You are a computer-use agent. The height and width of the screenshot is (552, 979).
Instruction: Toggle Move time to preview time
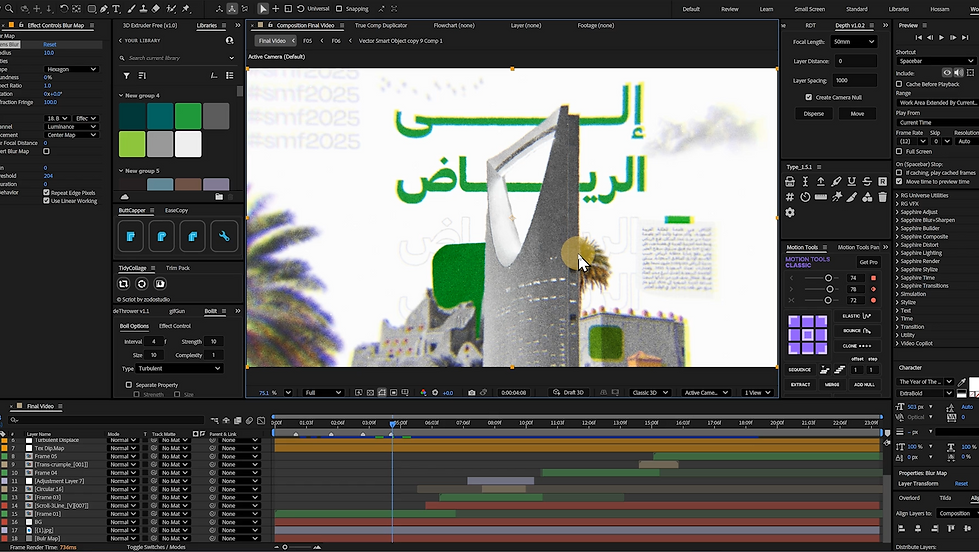899,182
